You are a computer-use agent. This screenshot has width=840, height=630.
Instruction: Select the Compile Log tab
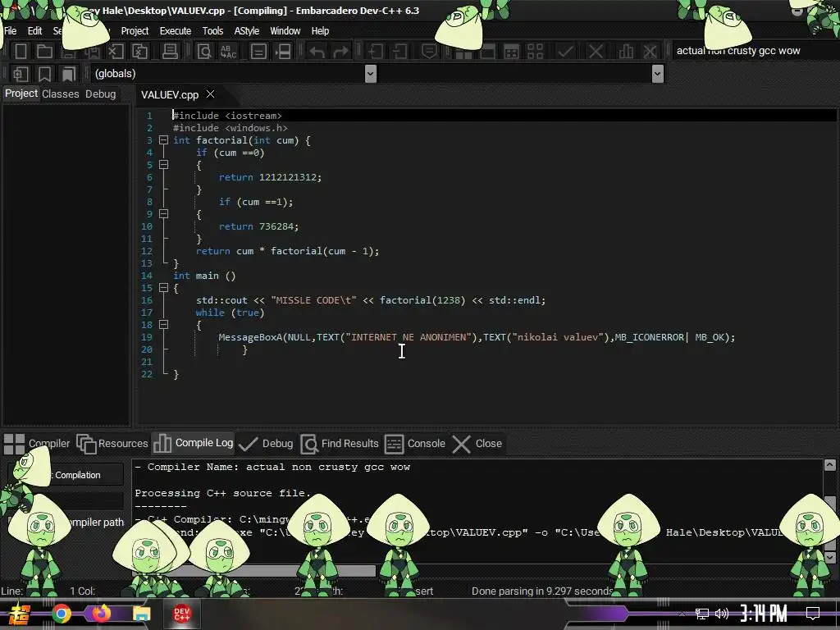click(x=193, y=443)
